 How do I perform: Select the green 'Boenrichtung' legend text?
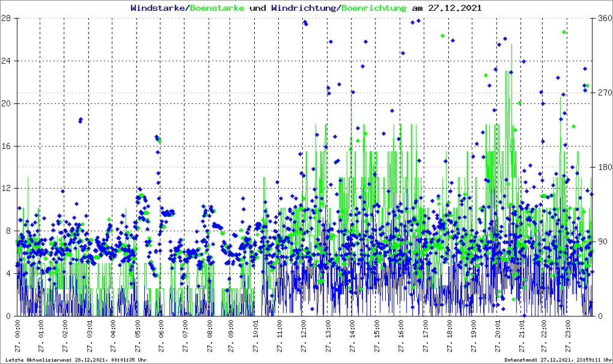(375, 8)
